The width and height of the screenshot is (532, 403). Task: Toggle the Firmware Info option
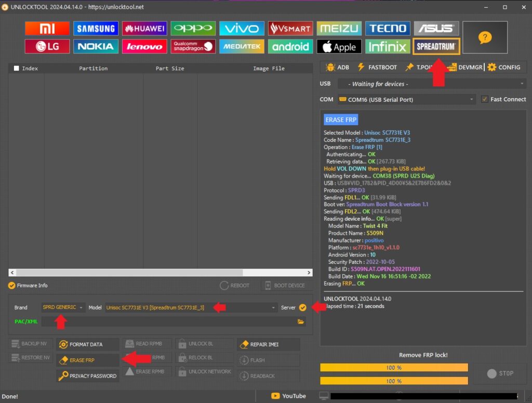[12, 285]
